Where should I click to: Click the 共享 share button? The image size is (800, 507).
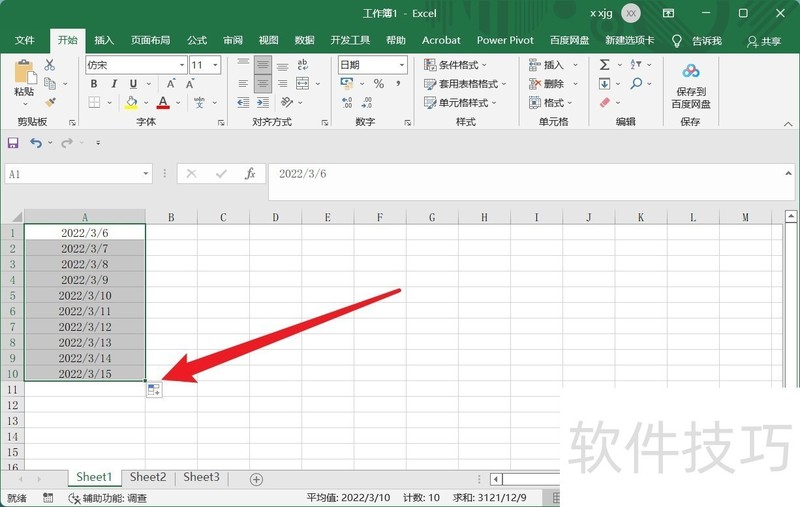[764, 41]
